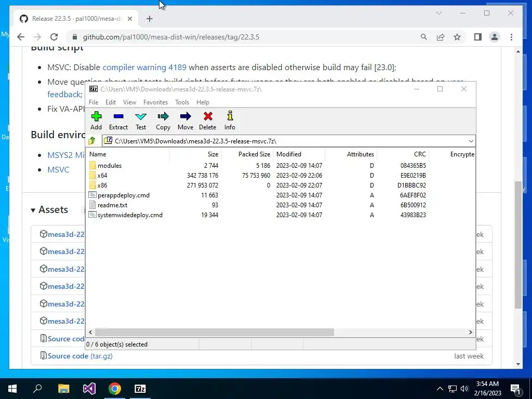Image resolution: width=532 pixels, height=399 pixels.
Task: Select the x86 folder icon
Action: click(92, 185)
